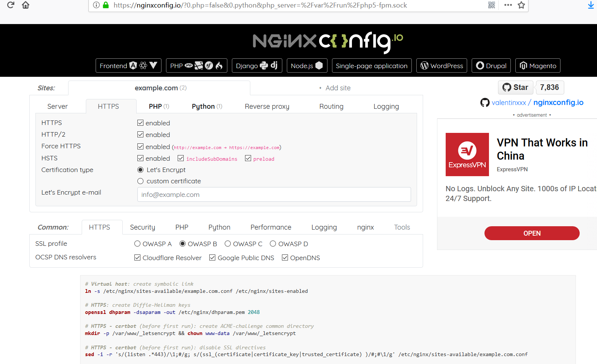Toggle the includeSubDomains checkbox
The height and width of the screenshot is (364, 597).
[181, 158]
